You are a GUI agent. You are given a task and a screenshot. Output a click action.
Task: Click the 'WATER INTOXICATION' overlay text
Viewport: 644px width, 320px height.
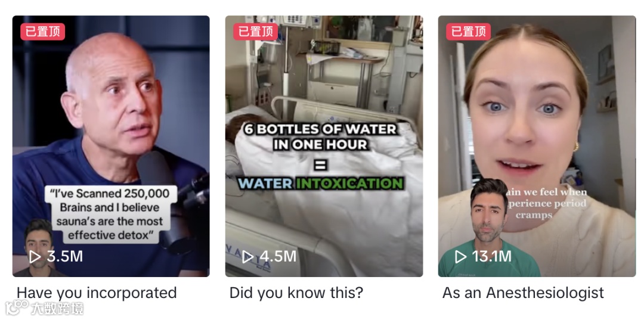point(320,182)
